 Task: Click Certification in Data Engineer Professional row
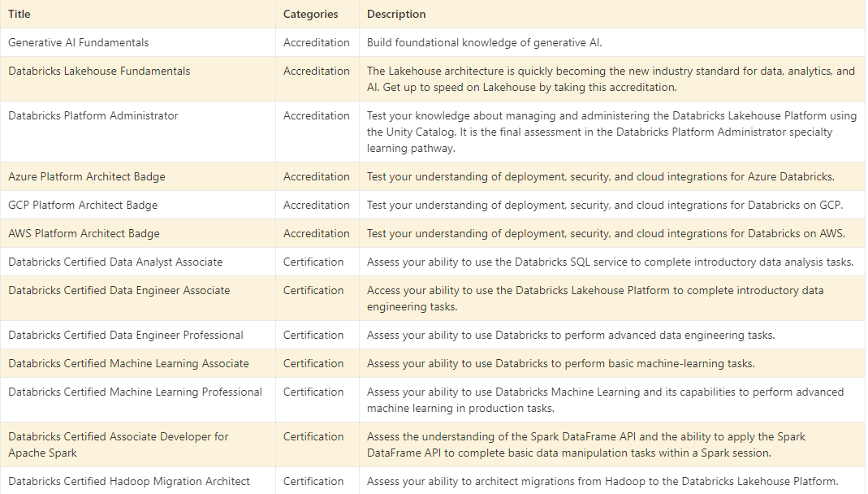tap(313, 335)
